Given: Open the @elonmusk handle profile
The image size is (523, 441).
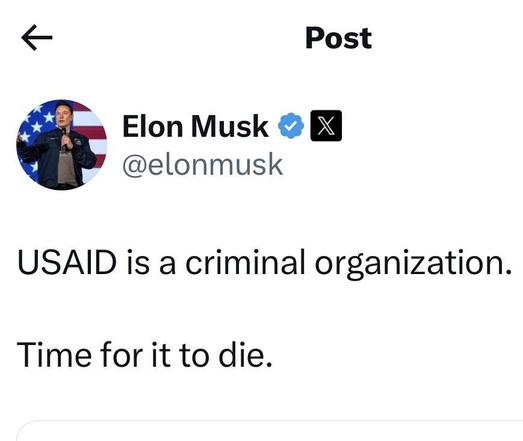Looking at the screenshot, I should click(203, 164).
